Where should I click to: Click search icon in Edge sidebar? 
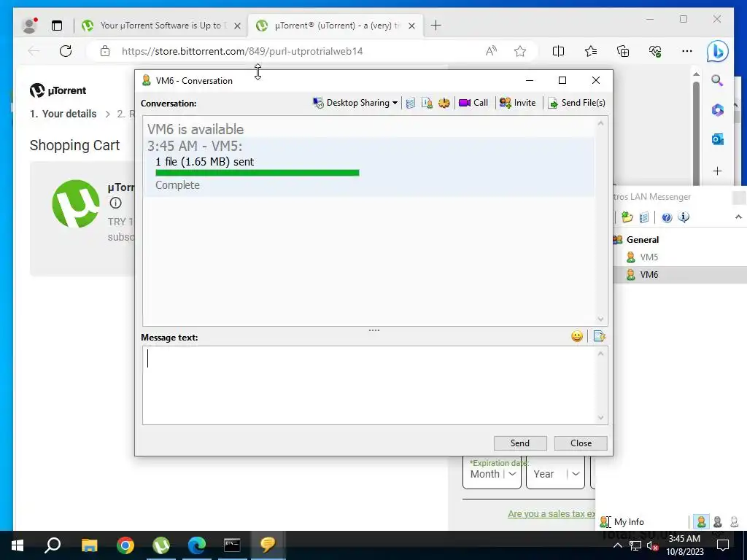pyautogui.click(x=717, y=80)
